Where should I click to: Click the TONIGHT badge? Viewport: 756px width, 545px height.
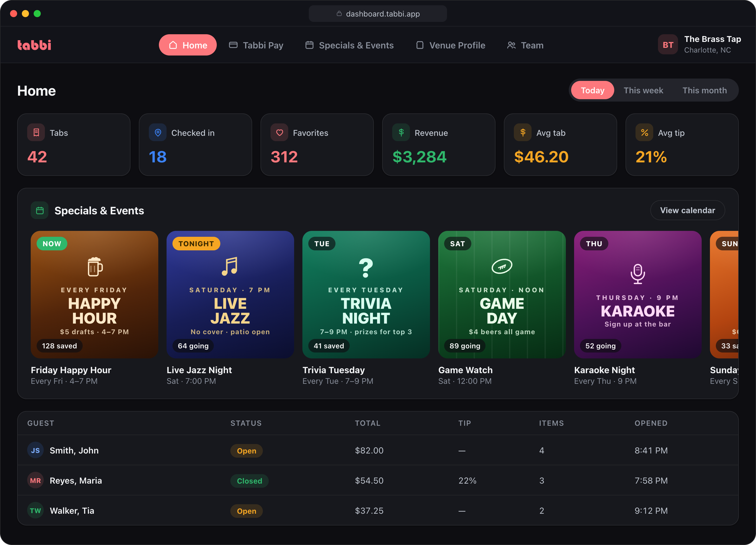coord(196,244)
